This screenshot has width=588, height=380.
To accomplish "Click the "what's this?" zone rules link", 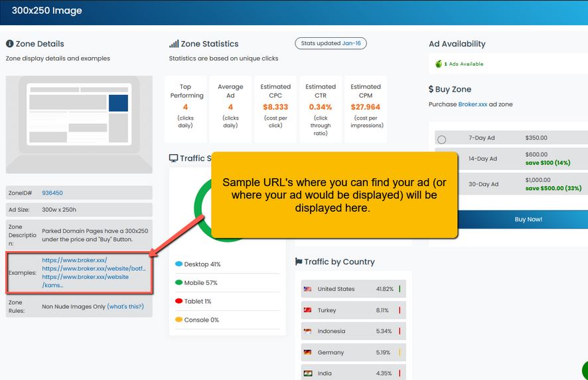I will (x=125, y=306).
